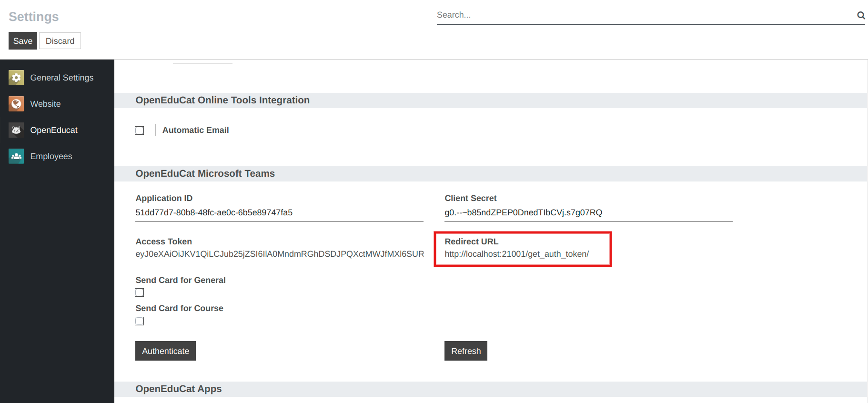The width and height of the screenshot is (868, 403).
Task: Click into the Client Secret field
Action: (x=588, y=212)
